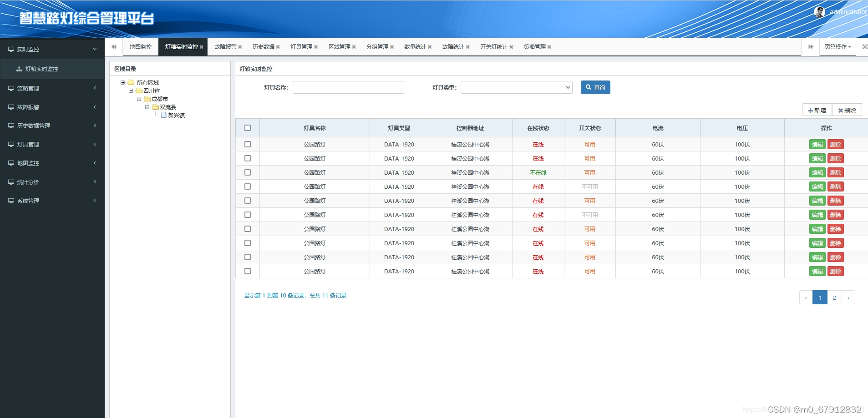Open the 页签操作 dropdown menu
868x418 pixels.
coord(838,47)
